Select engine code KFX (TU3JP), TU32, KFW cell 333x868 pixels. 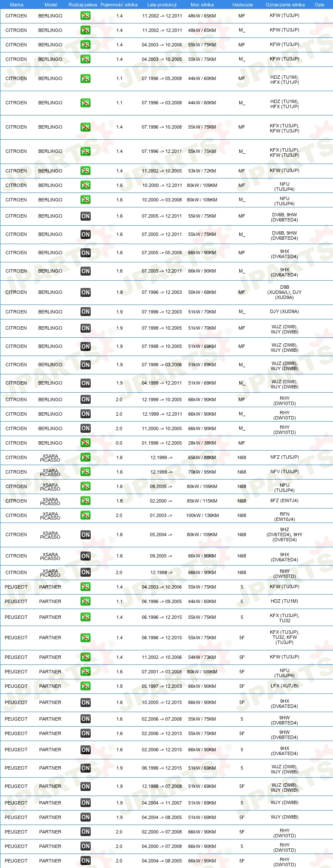coord(284,637)
